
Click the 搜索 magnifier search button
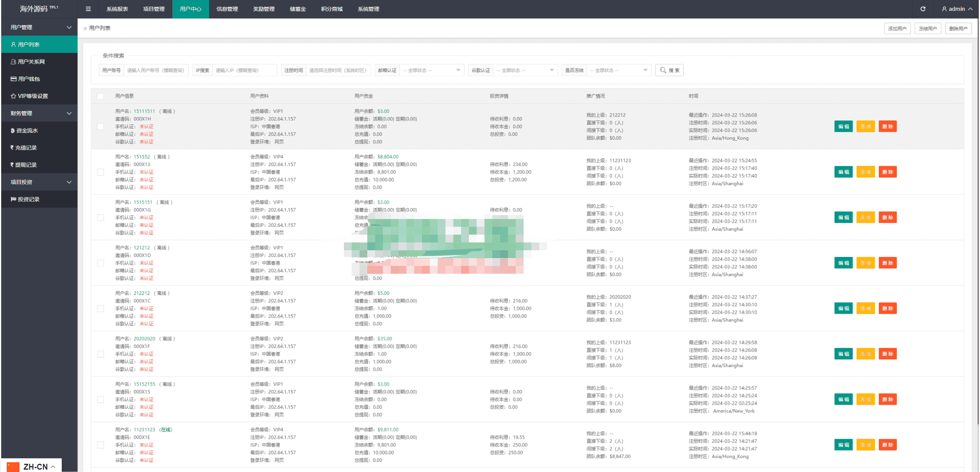point(669,70)
